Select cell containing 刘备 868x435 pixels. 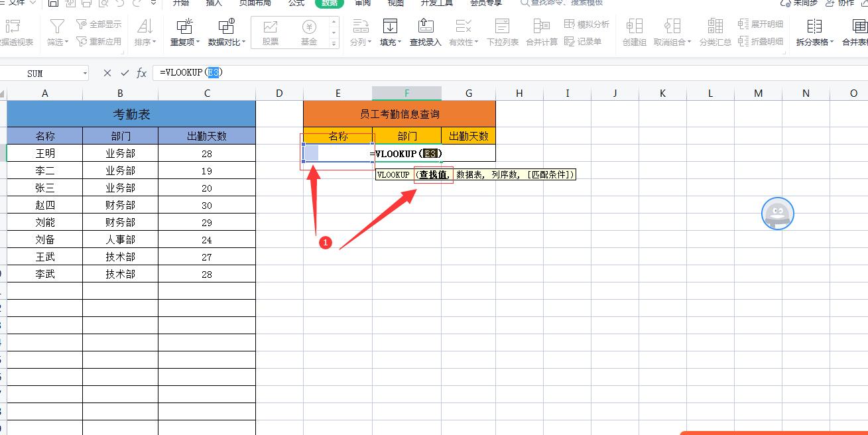pyautogui.click(x=45, y=239)
